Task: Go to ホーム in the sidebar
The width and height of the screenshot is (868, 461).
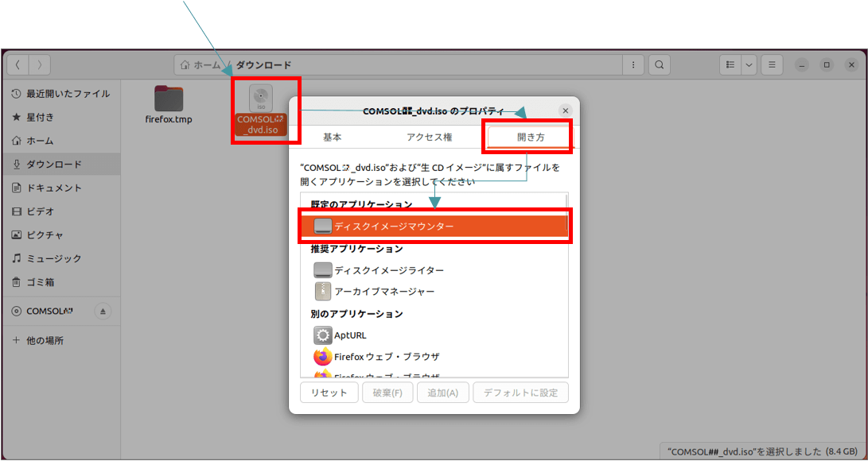Action: point(60,141)
